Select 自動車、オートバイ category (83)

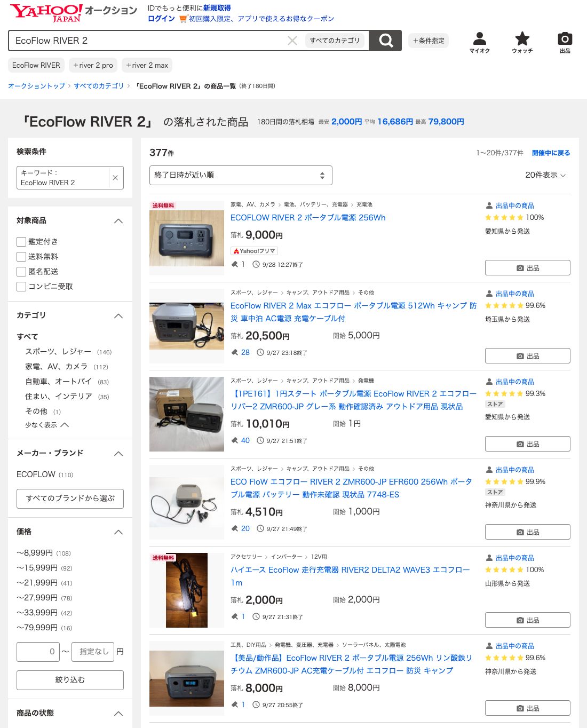[x=67, y=382]
